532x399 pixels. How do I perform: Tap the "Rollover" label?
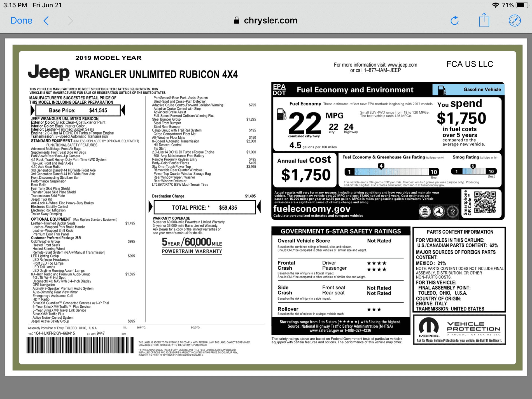[288, 309]
